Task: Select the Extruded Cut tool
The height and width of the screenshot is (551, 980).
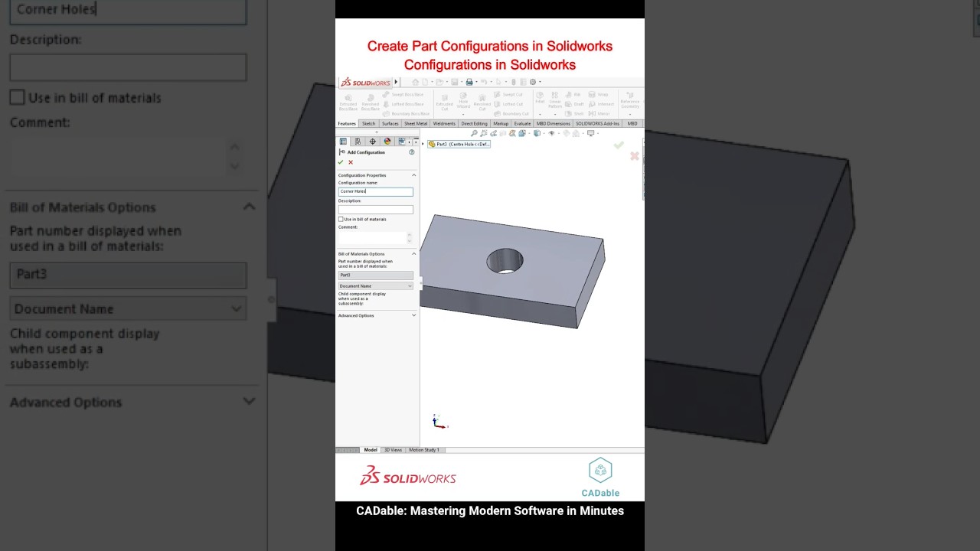Action: click(445, 103)
